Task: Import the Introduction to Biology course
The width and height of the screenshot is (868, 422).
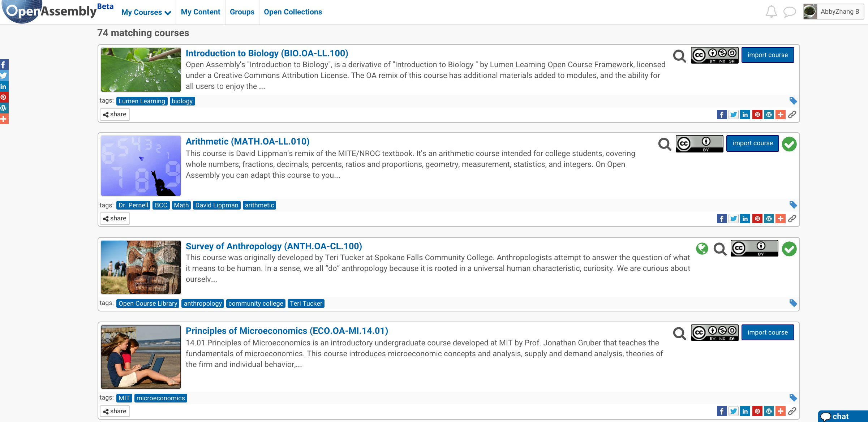Action: click(x=768, y=55)
